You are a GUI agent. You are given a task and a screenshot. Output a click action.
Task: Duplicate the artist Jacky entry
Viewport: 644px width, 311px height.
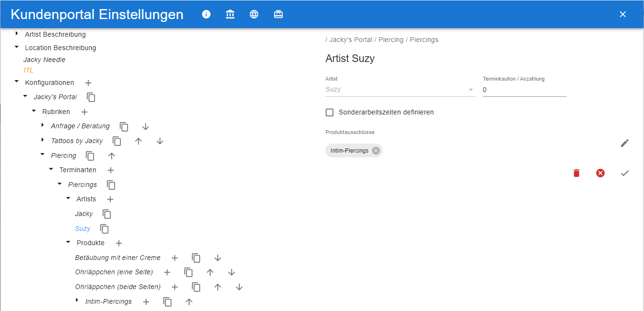(107, 214)
